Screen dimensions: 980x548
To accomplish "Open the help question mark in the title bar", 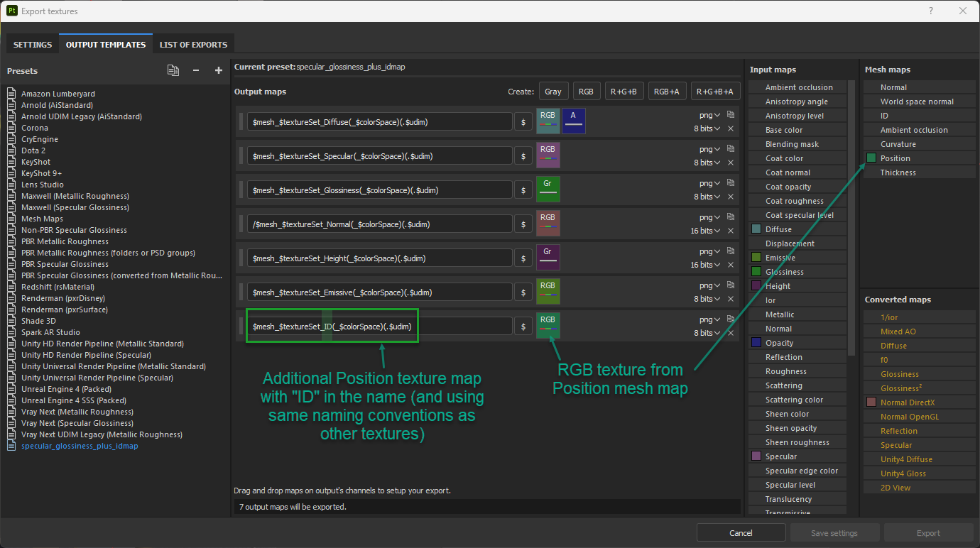I will 931,11.
